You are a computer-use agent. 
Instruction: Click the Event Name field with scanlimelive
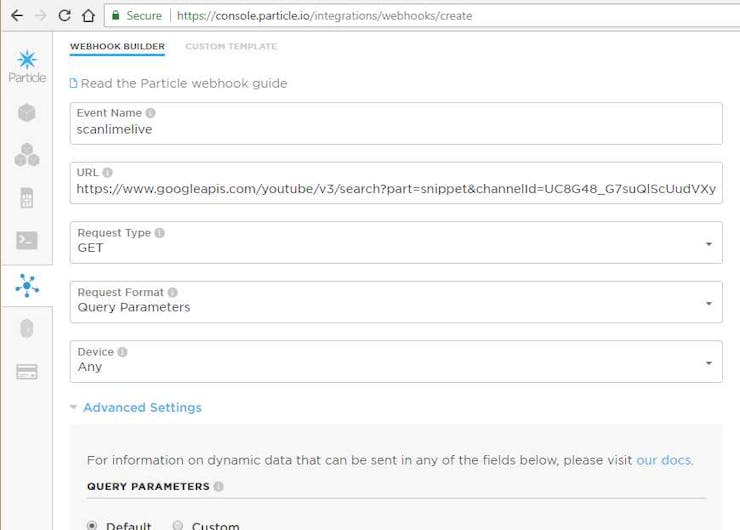396,123
